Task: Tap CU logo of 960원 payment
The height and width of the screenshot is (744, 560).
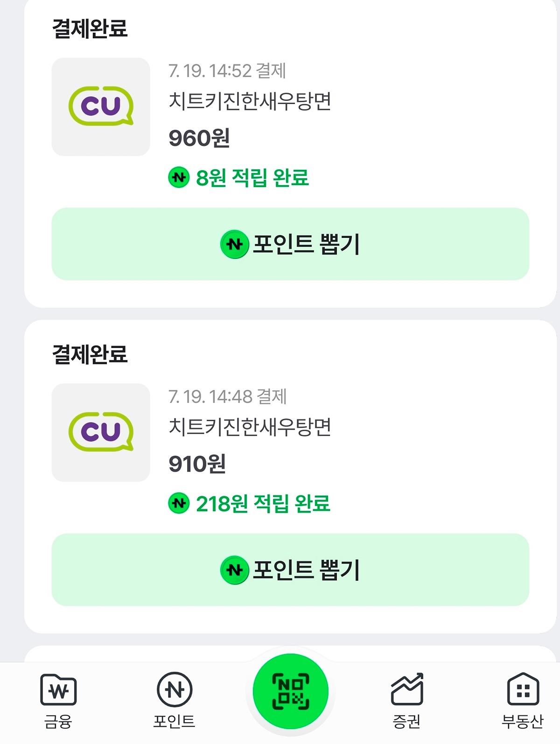Action: (x=101, y=107)
